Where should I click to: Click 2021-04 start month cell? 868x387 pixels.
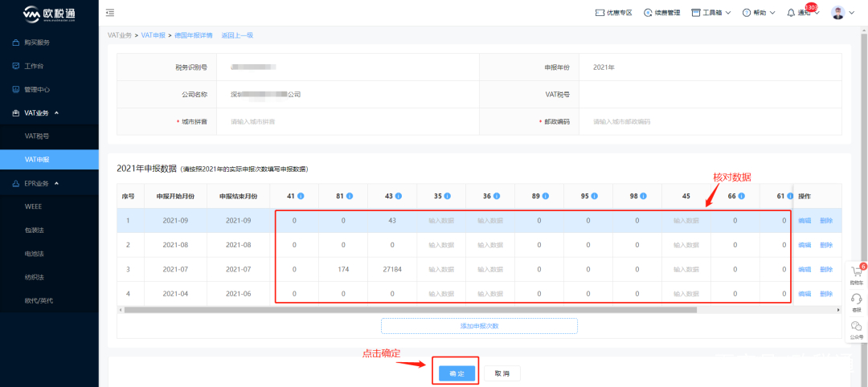click(x=175, y=294)
